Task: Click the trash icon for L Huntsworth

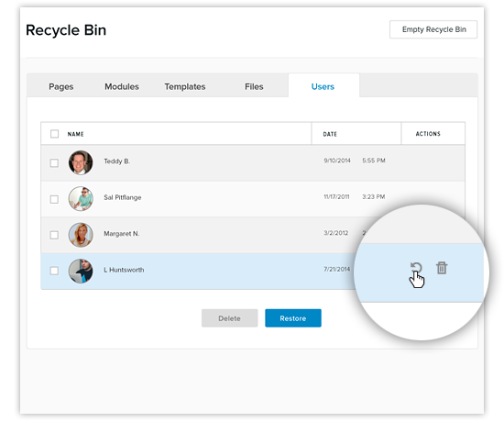Action: click(442, 268)
